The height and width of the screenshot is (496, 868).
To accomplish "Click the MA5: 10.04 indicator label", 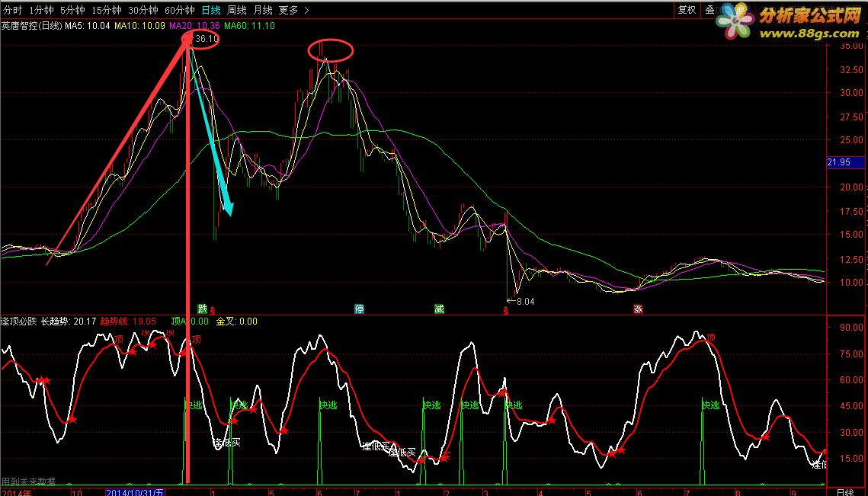I will pos(88,25).
